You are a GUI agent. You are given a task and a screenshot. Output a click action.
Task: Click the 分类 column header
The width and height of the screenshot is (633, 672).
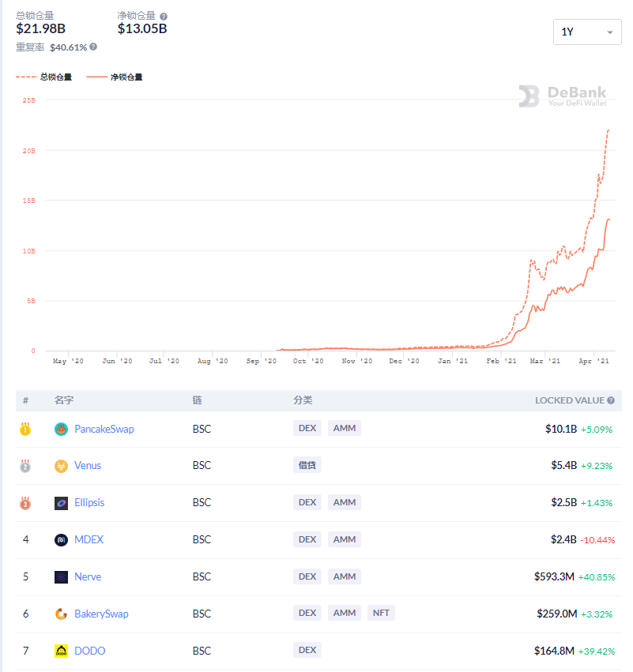tap(303, 400)
